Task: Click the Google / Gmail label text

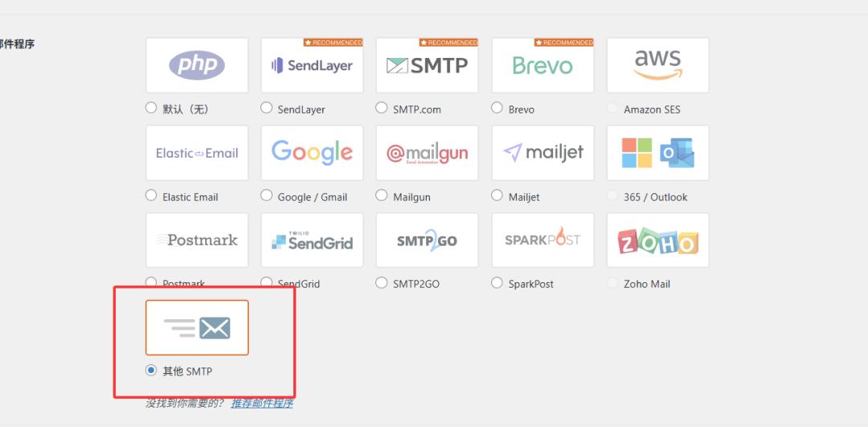Action: [312, 197]
